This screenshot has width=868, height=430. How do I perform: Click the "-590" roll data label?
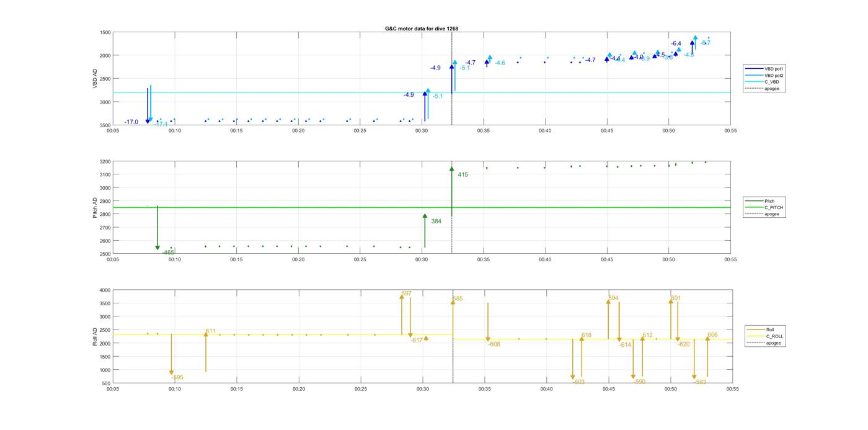click(639, 382)
